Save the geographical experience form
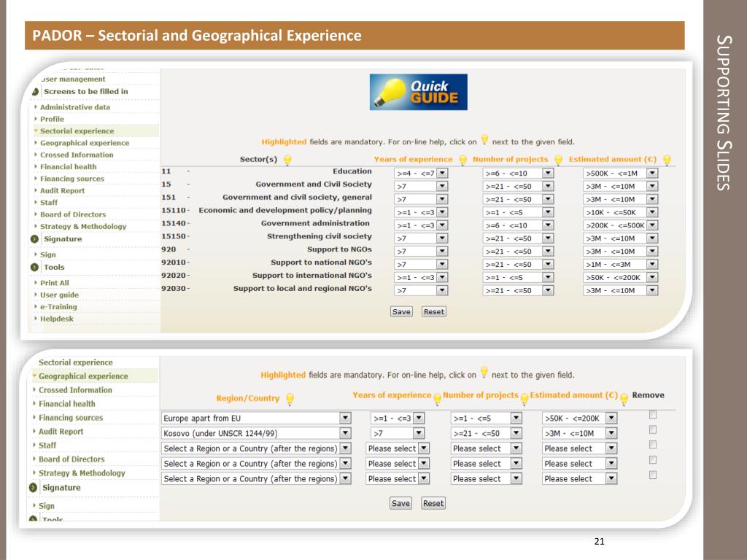 coord(400,503)
